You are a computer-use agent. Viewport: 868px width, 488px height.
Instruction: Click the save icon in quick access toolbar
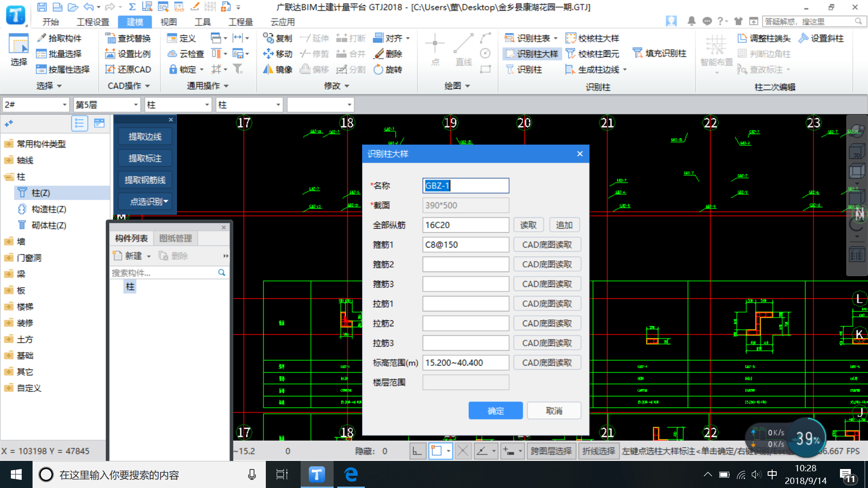point(42,7)
